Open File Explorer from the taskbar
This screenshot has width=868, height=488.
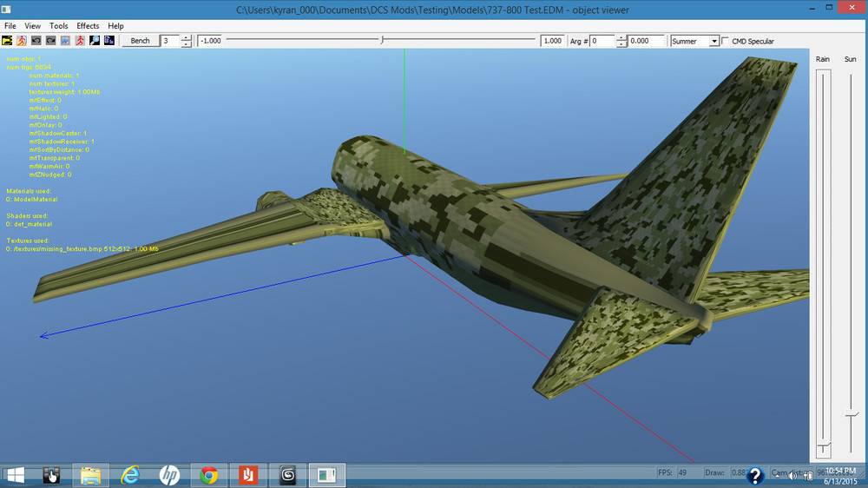(90, 475)
